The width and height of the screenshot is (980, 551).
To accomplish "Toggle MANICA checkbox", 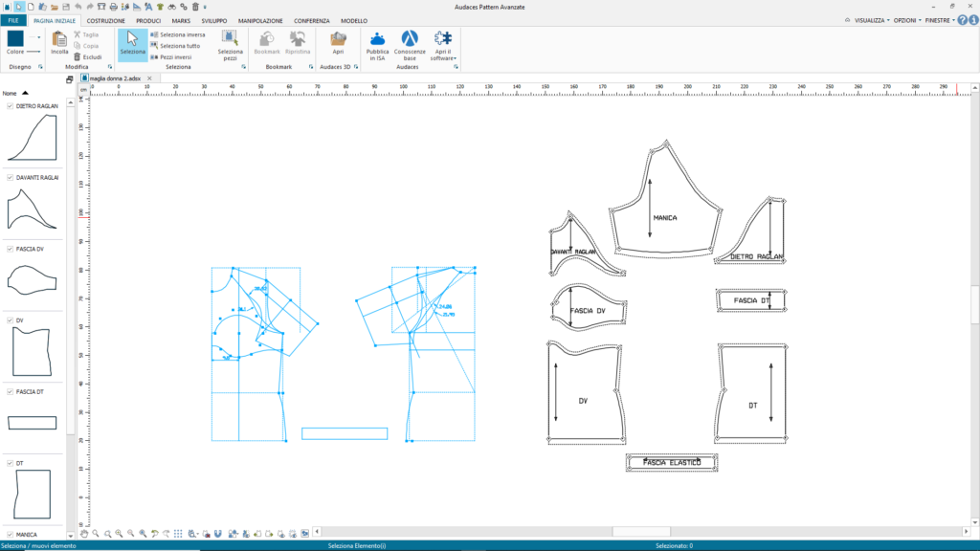I will [10, 534].
